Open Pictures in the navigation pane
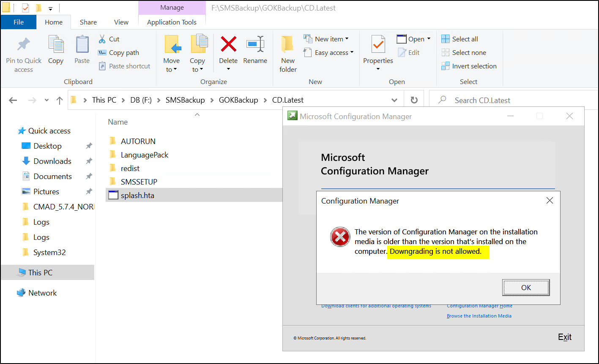 coord(46,191)
